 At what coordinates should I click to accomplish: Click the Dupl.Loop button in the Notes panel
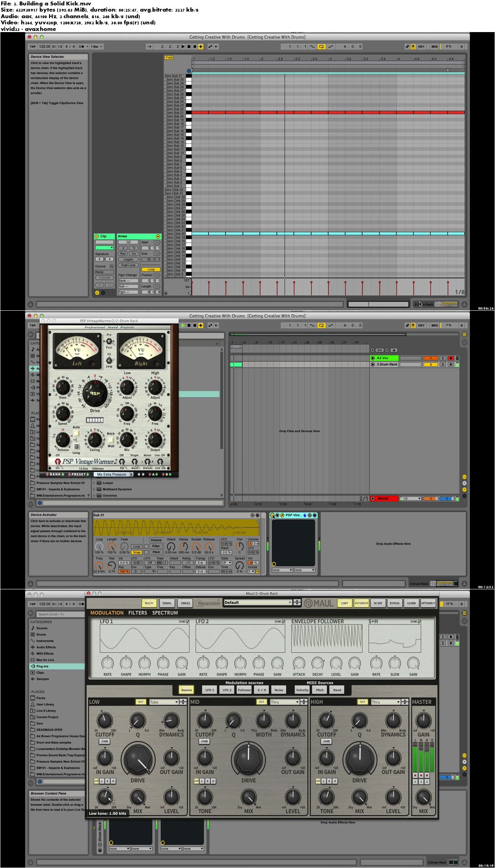128,265
